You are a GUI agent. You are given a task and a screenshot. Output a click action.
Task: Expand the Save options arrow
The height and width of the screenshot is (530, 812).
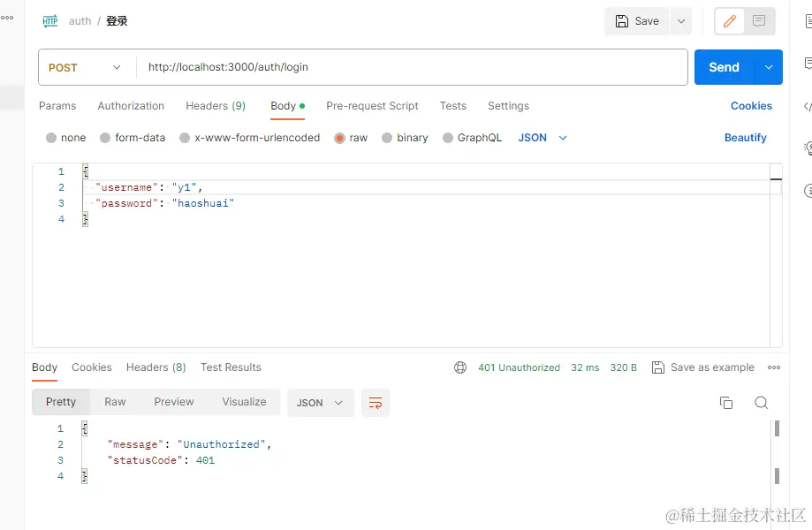coord(681,21)
